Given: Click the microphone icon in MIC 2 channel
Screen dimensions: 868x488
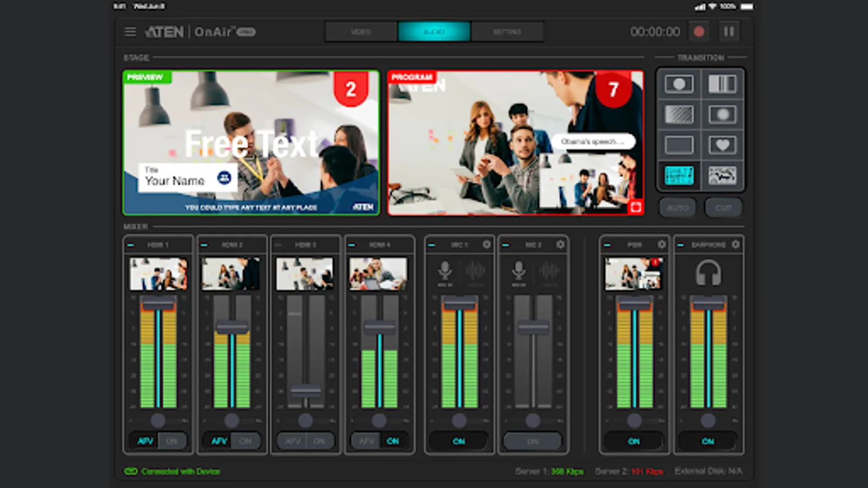Looking at the screenshot, I should (519, 271).
